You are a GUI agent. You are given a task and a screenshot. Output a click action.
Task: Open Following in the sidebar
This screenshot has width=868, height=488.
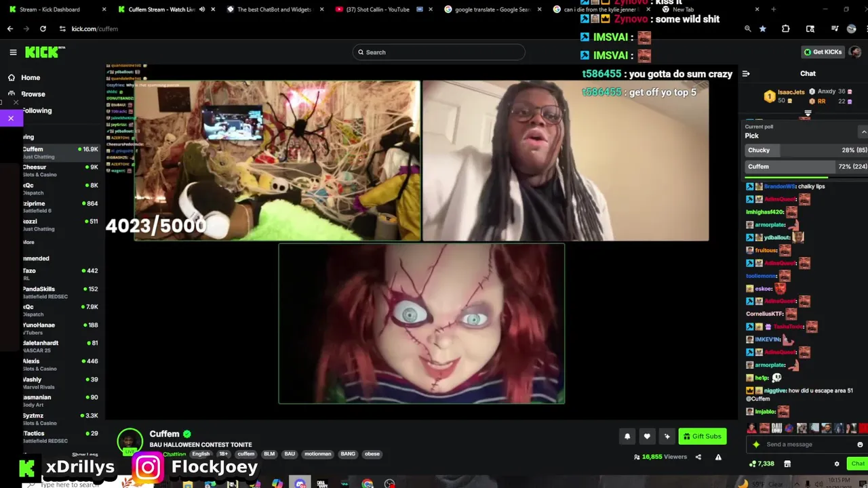(x=37, y=110)
